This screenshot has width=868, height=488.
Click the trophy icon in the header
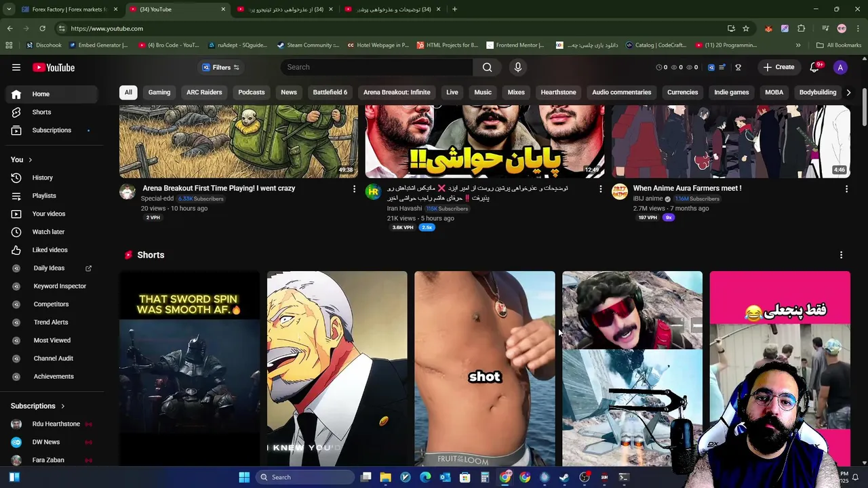(738, 67)
